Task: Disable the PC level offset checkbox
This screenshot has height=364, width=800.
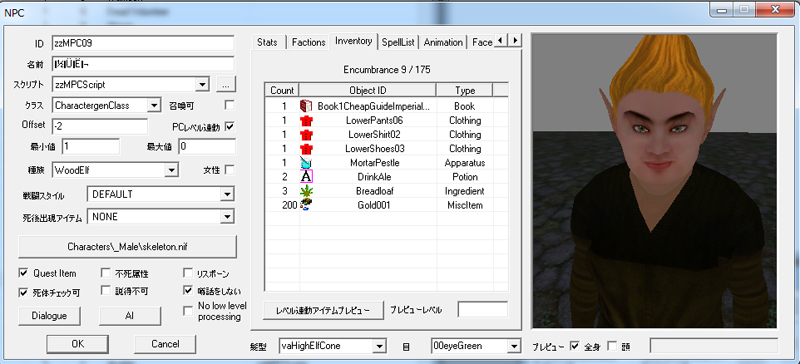Action: tap(230, 127)
